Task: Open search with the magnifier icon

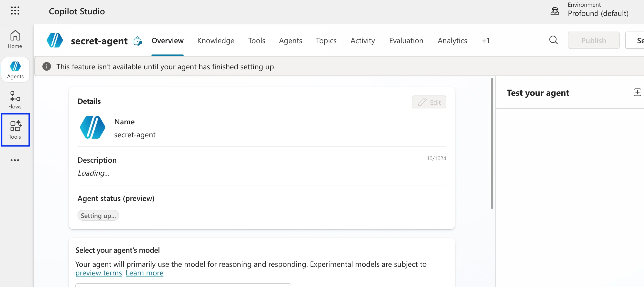Action: (x=553, y=40)
